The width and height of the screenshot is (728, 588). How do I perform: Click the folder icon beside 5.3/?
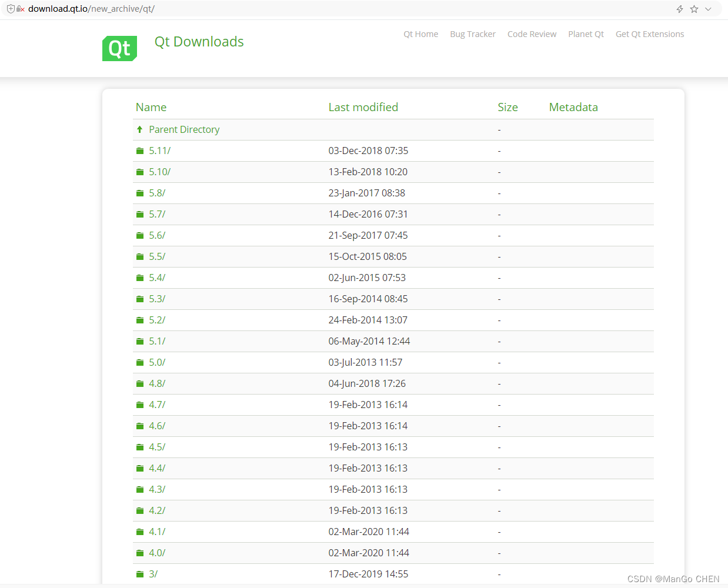tap(140, 299)
